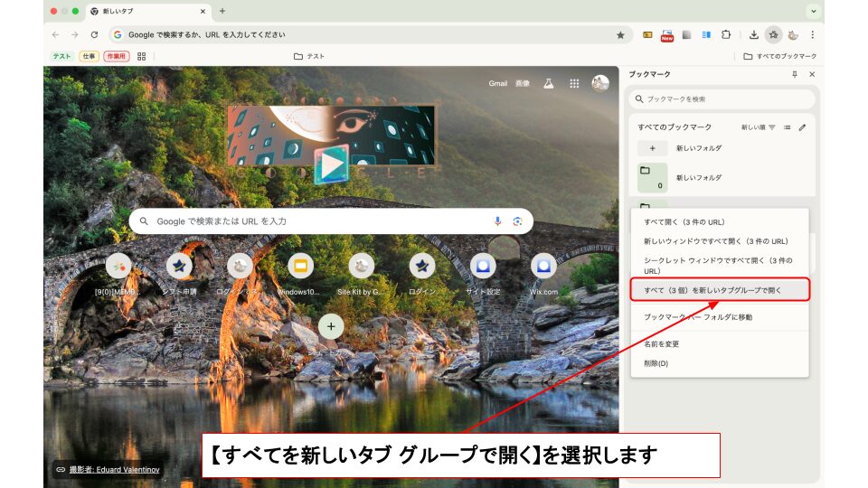The image size is (868, 488).
Task: Choose 名前を変更 from context menu
Action: (x=661, y=344)
